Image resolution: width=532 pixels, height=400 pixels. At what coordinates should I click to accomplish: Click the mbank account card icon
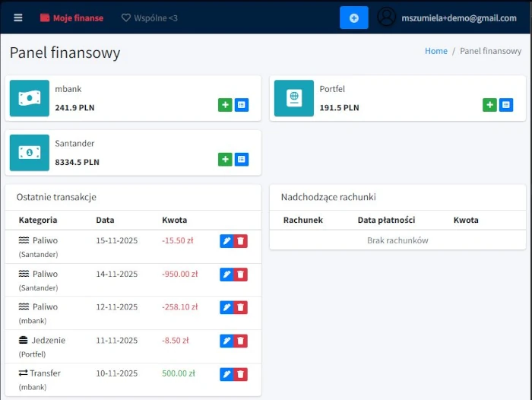point(30,98)
